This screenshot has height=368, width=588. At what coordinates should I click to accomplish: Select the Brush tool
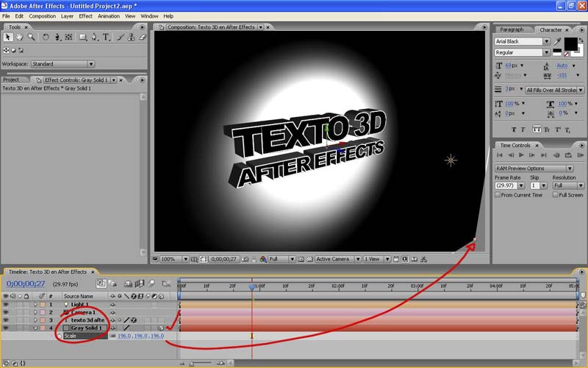coord(121,38)
